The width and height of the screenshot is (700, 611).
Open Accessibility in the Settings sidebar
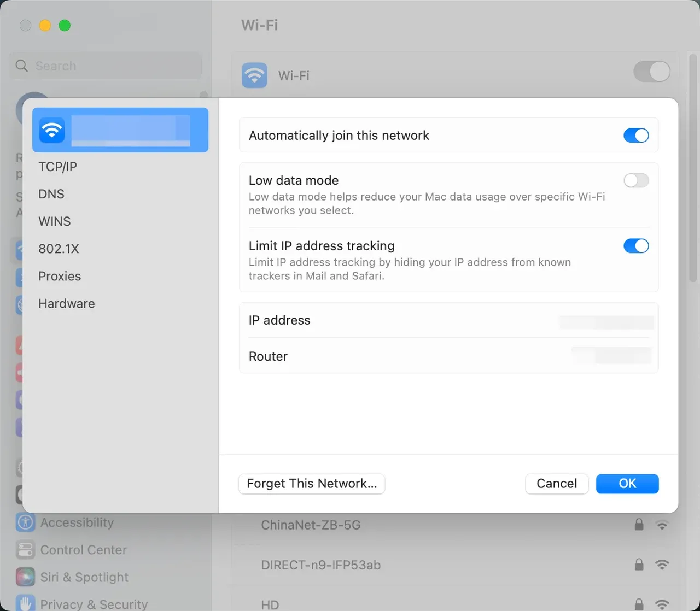pyautogui.click(x=77, y=522)
